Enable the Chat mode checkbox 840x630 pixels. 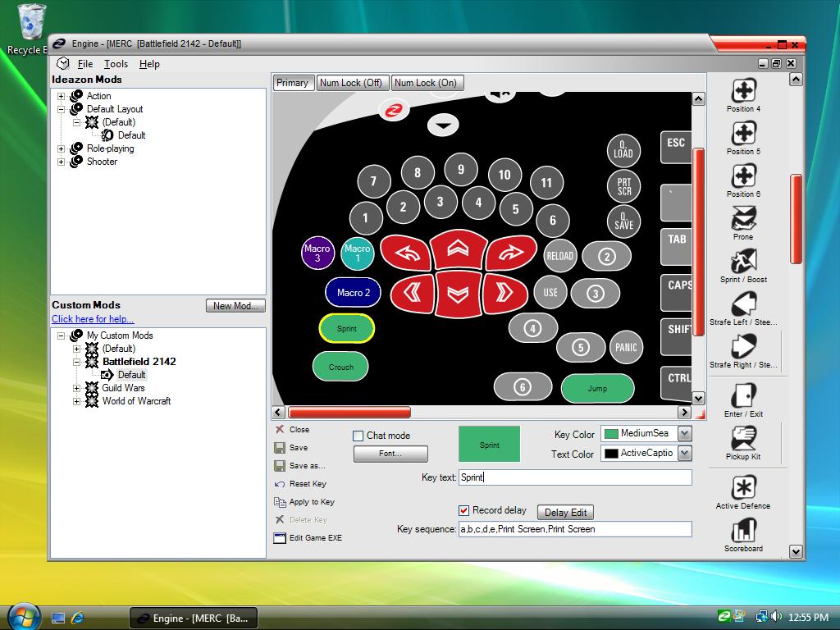pyautogui.click(x=358, y=436)
